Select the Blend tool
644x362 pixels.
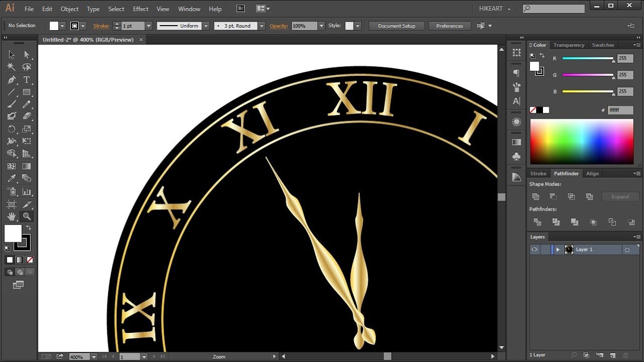point(27,178)
